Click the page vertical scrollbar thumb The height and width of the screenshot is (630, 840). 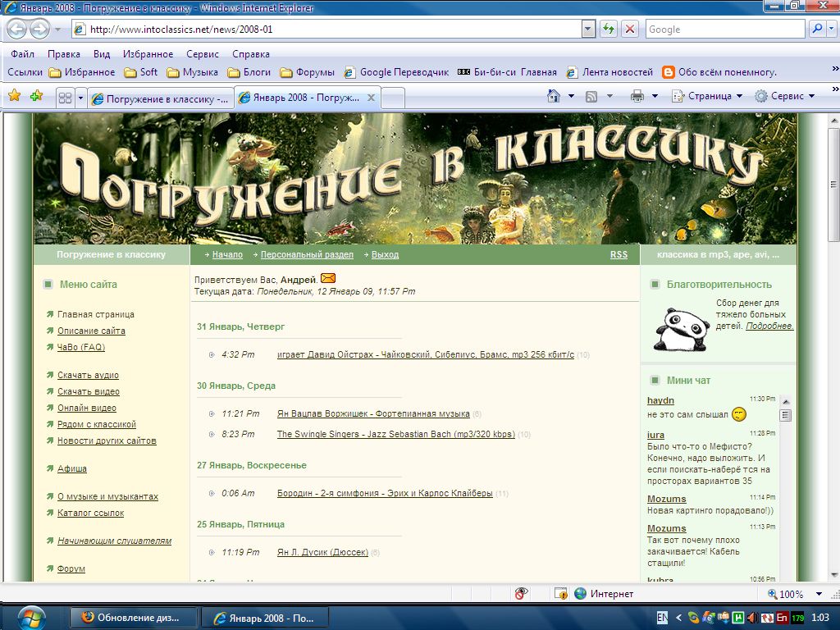click(x=833, y=185)
